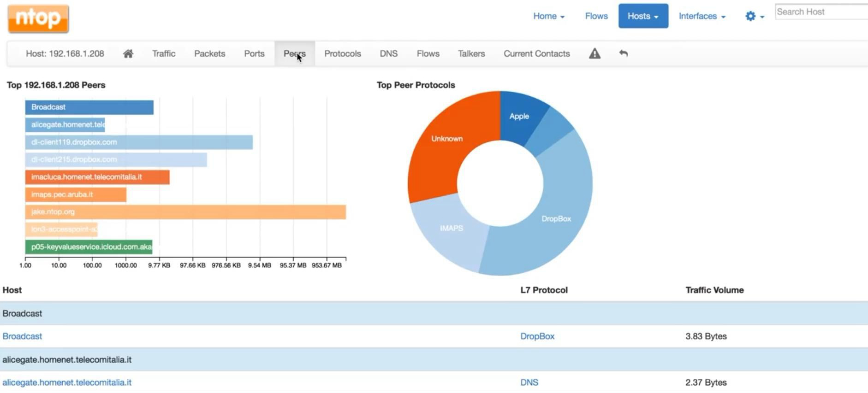Switch to the DNS tab
This screenshot has height=393, width=868.
pyautogui.click(x=388, y=53)
